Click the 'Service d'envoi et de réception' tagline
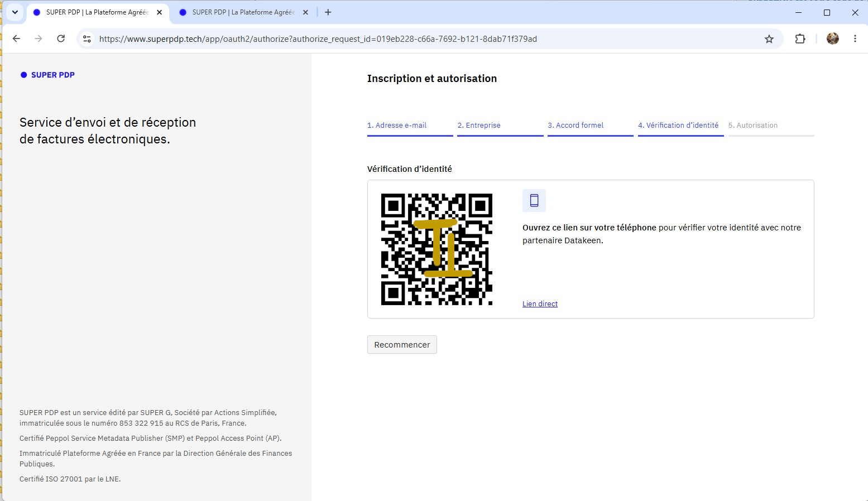 (x=108, y=131)
